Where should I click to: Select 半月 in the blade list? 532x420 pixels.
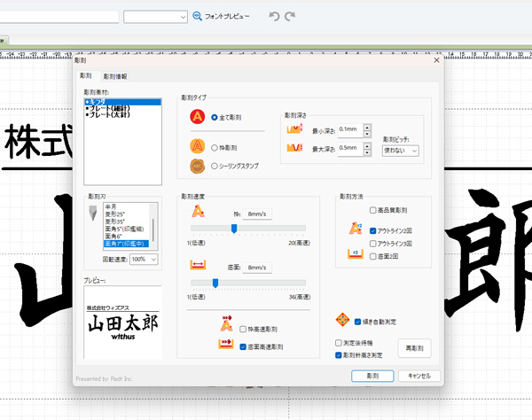127,206
